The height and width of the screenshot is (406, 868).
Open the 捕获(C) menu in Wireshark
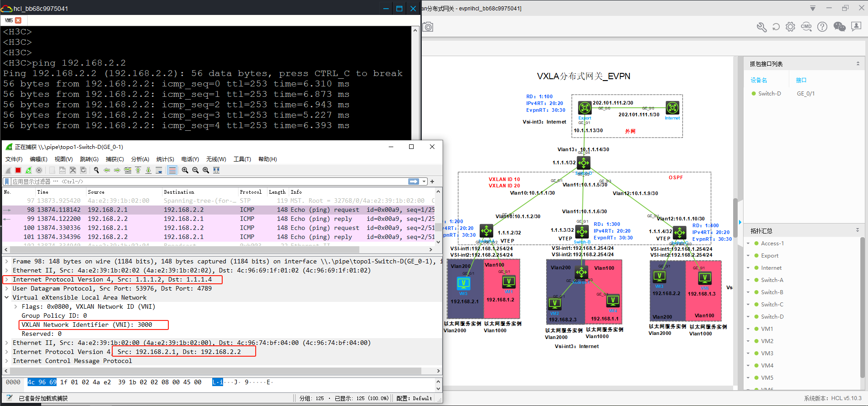tap(114, 159)
